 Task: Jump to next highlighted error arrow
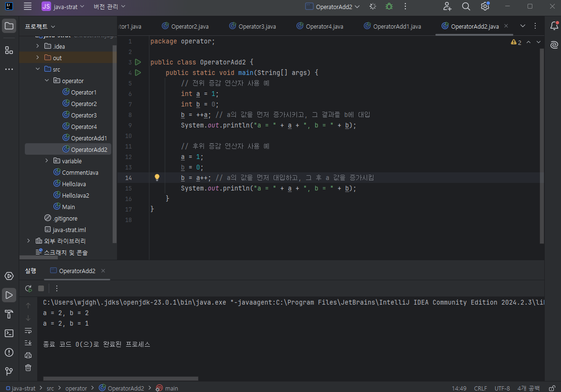coord(539,42)
